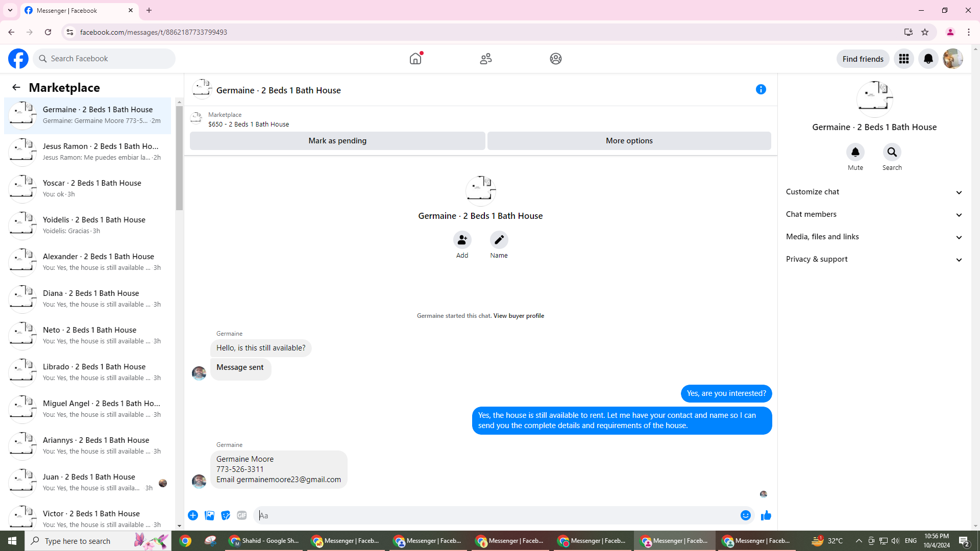Open a new browser tab
The width and height of the screenshot is (980, 551).
[x=149, y=10]
